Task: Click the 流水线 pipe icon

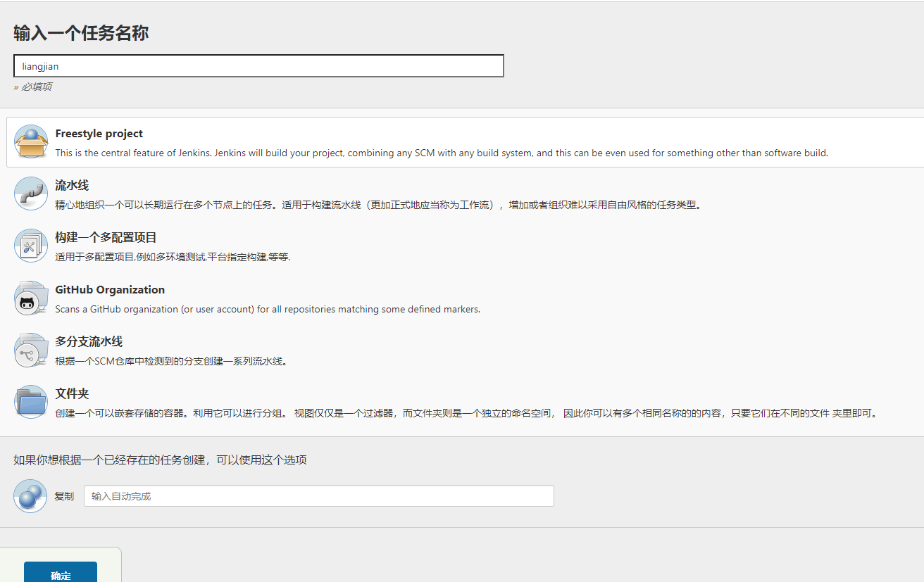Action: click(x=31, y=194)
